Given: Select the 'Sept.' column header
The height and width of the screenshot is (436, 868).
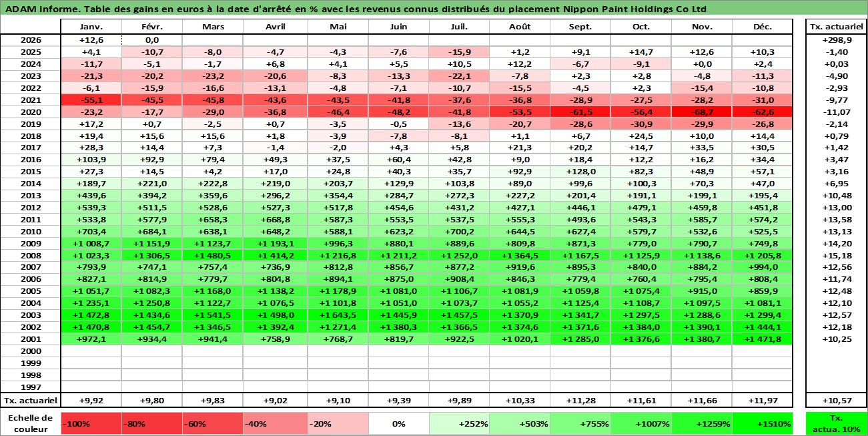Looking at the screenshot, I should click(580, 27).
